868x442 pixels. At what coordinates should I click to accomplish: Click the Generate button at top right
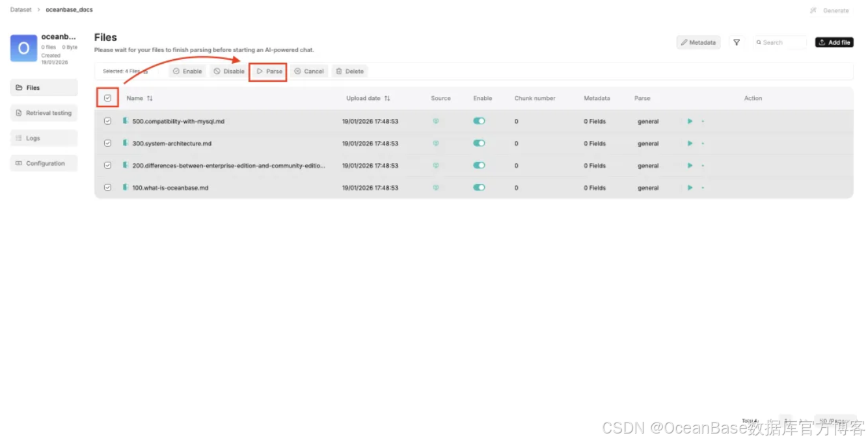pos(830,10)
